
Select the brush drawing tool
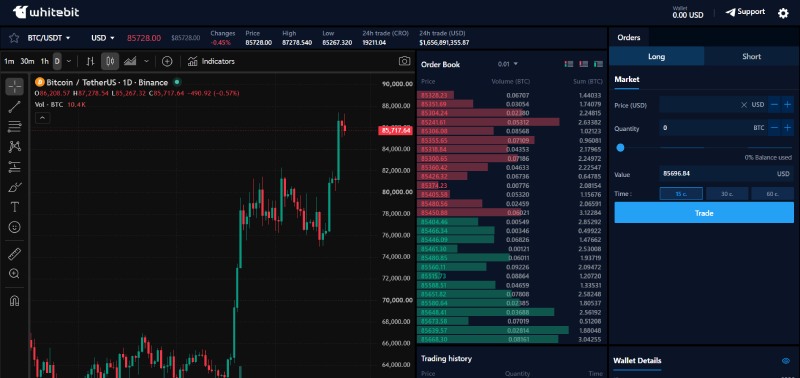point(15,187)
